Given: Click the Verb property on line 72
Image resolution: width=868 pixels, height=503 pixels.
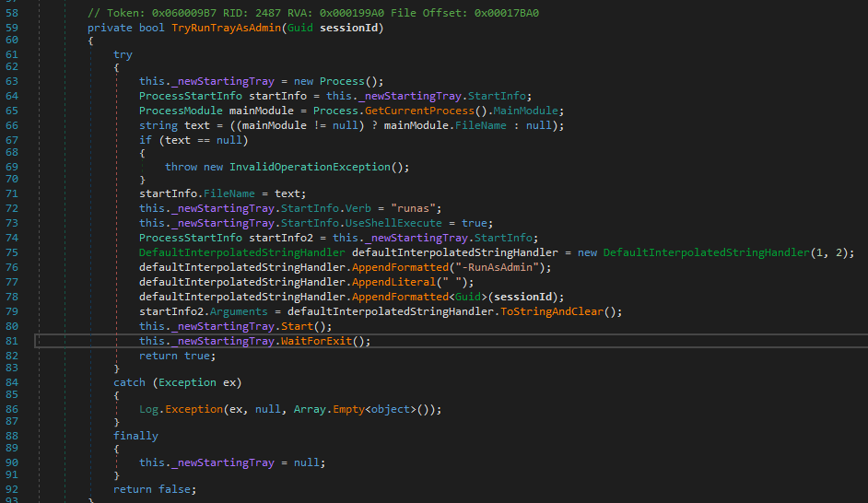Looking at the screenshot, I should [358, 208].
